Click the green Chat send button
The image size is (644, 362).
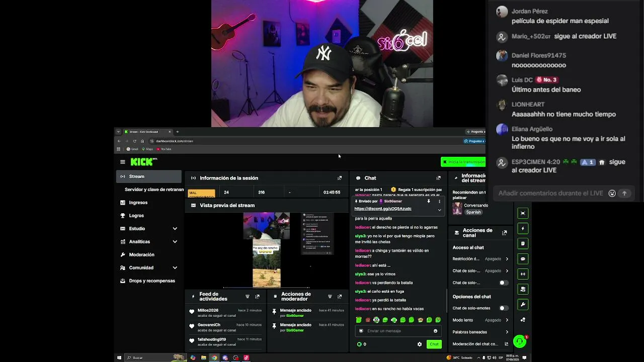pyautogui.click(x=434, y=344)
